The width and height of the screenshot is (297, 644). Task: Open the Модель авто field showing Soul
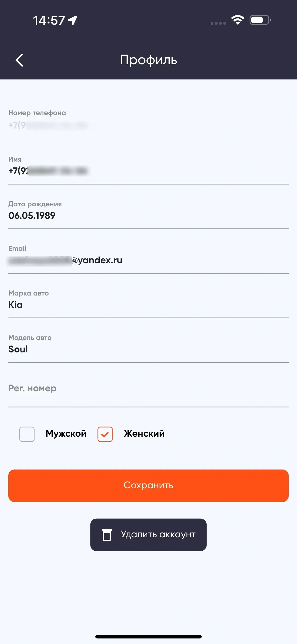click(x=148, y=349)
